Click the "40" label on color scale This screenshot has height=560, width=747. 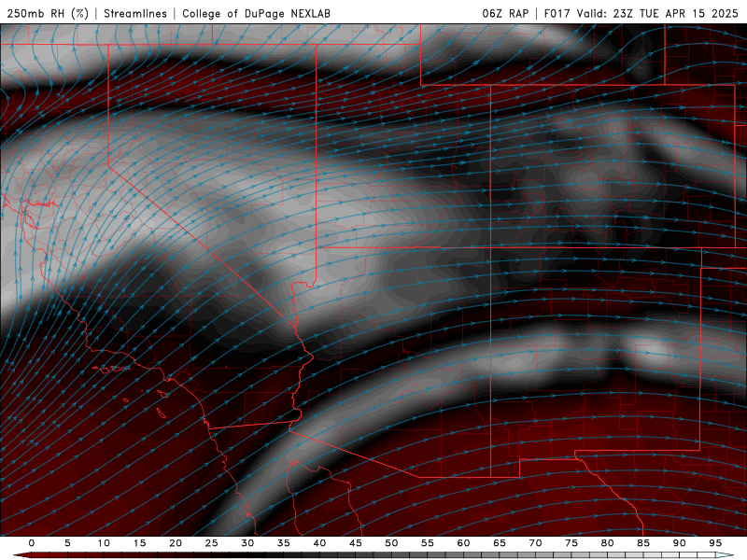point(319,543)
